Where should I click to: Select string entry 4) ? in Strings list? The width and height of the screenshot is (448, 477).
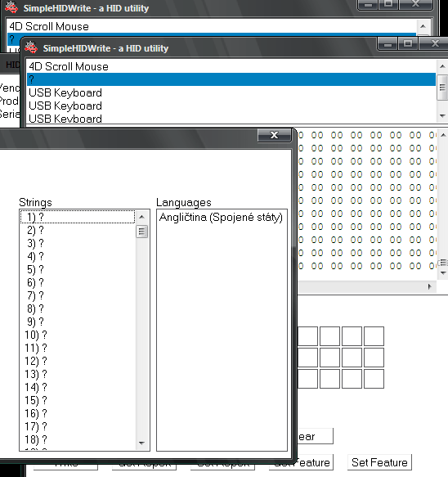pyautogui.click(x=78, y=256)
